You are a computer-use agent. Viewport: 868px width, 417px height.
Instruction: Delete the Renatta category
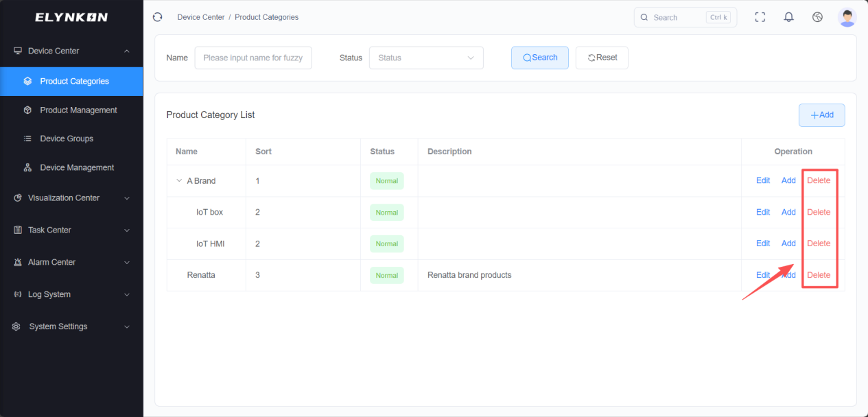click(x=819, y=275)
